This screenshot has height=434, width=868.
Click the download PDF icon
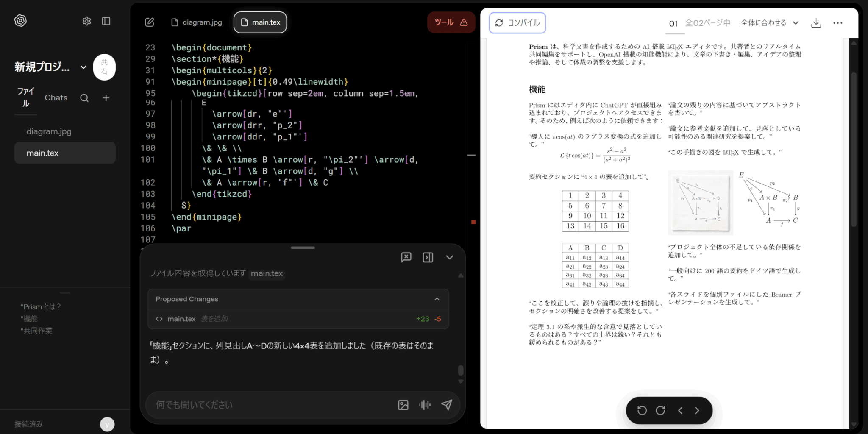pyautogui.click(x=816, y=23)
